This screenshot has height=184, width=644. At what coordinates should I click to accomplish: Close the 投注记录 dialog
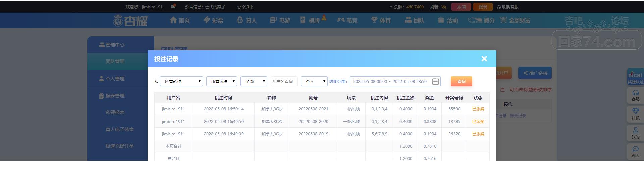click(484, 59)
